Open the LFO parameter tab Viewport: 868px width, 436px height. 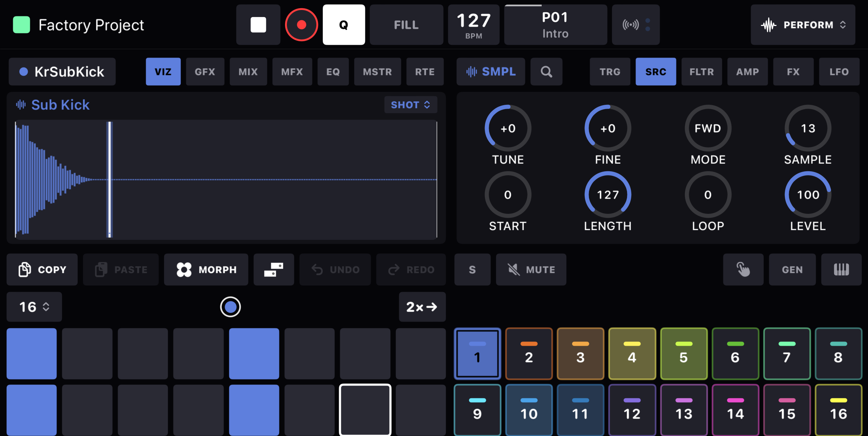(839, 72)
